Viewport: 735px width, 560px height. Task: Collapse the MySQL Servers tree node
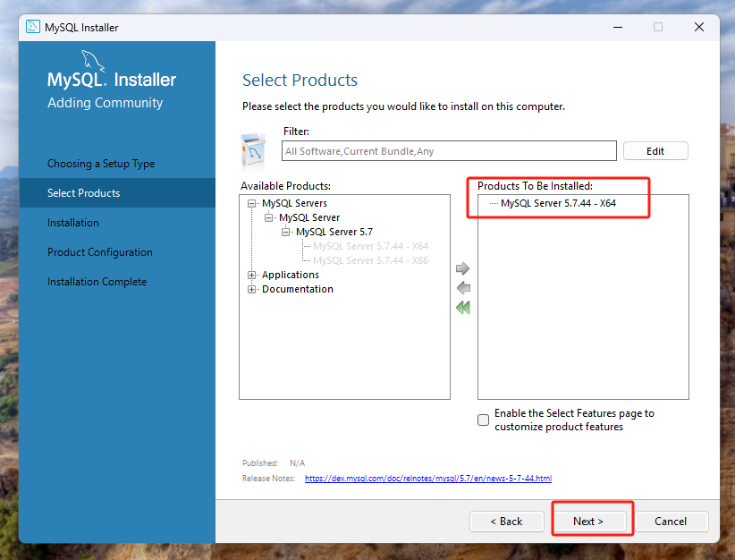click(252, 203)
